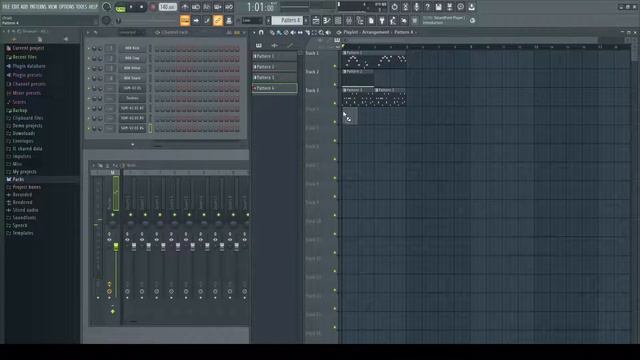
Task: Select Pattern 3 in the picker
Action: click(275, 78)
